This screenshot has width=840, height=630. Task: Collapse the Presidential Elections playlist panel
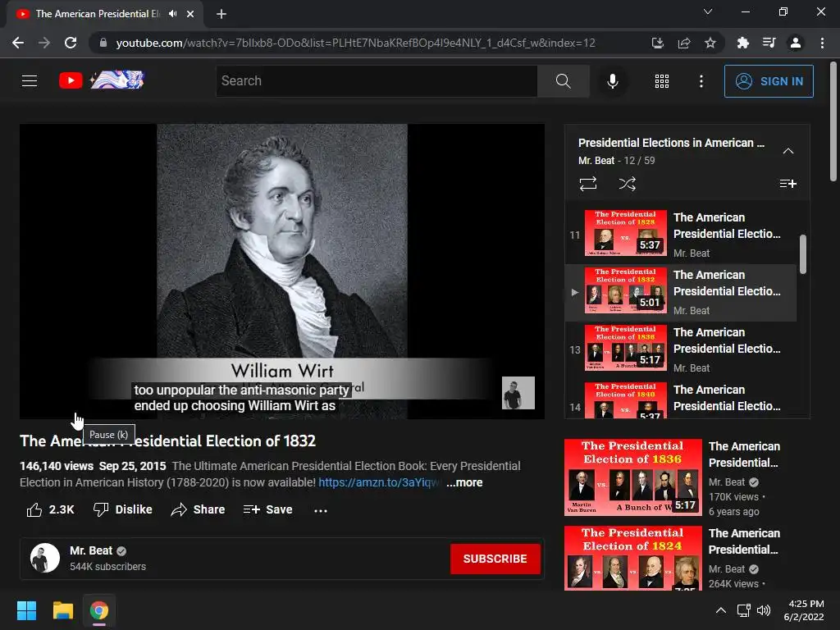[788, 151]
